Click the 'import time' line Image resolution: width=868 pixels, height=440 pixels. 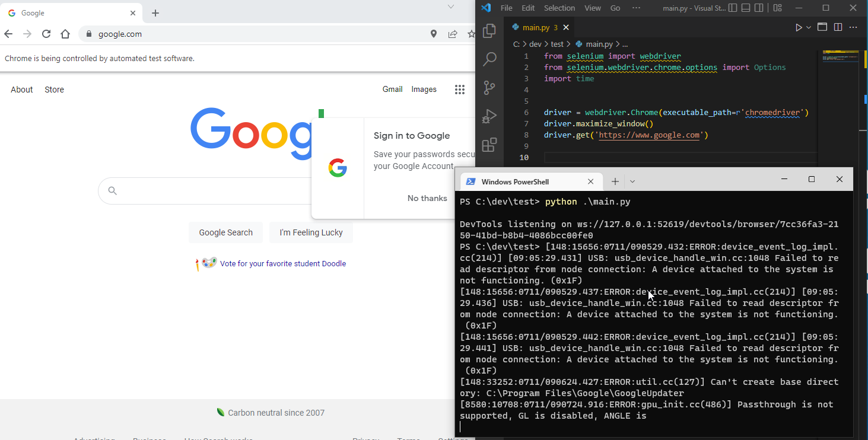(x=568, y=78)
